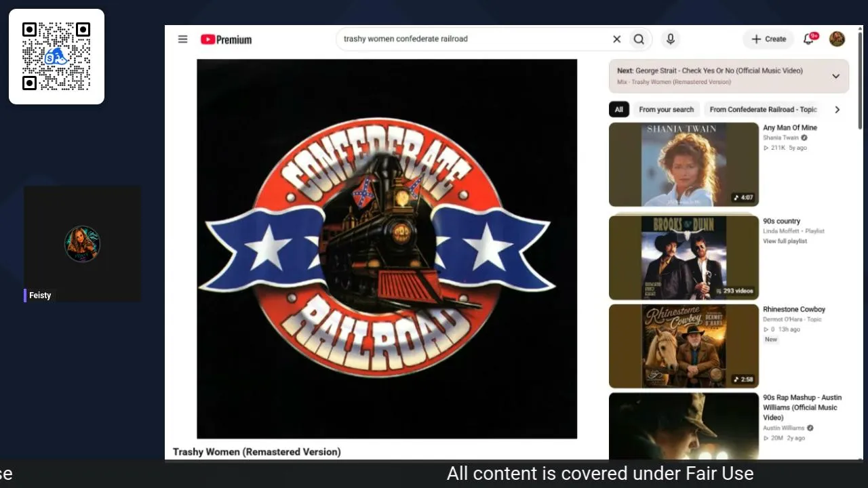This screenshot has width=868, height=488.
Task: Open the Any Man Of Mine thumbnail
Action: coord(684,164)
